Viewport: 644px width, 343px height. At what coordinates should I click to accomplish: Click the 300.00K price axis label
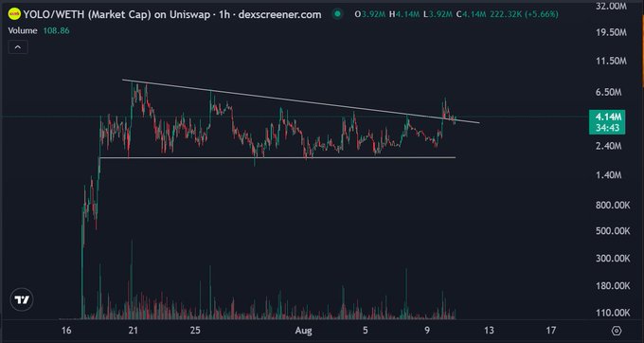(x=613, y=259)
